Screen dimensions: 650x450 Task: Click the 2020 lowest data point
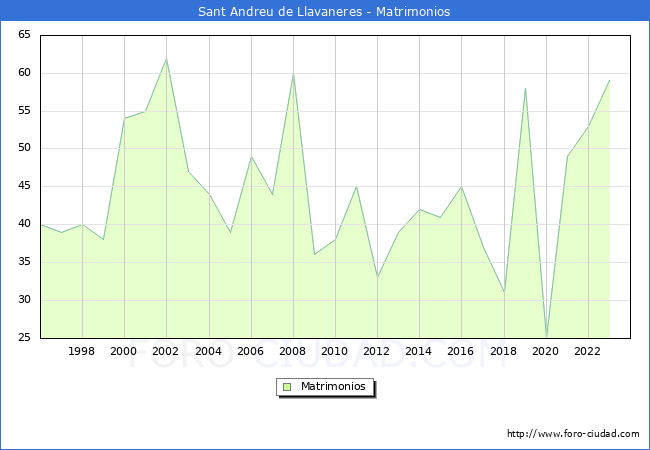click(x=546, y=336)
